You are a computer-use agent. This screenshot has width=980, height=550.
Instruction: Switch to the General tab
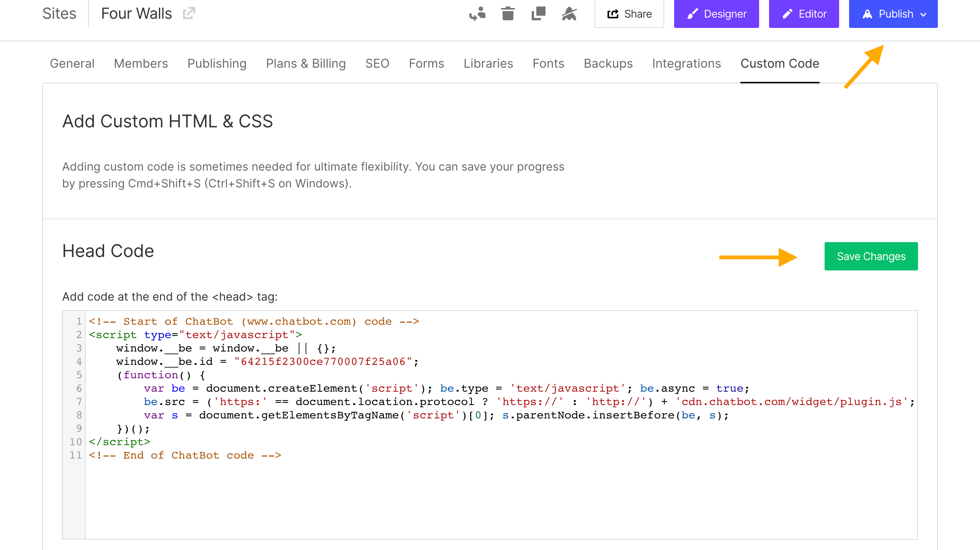point(72,63)
